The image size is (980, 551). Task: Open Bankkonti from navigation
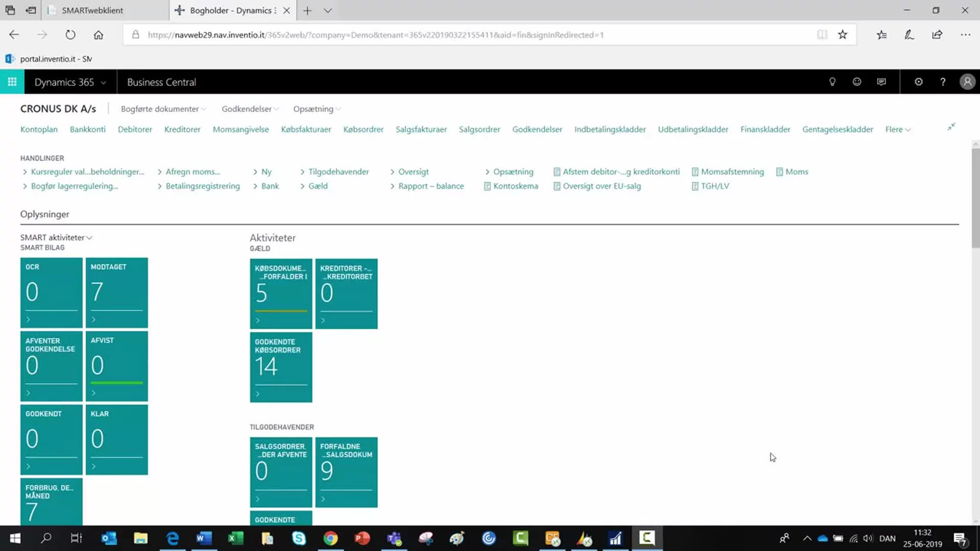tap(88, 129)
